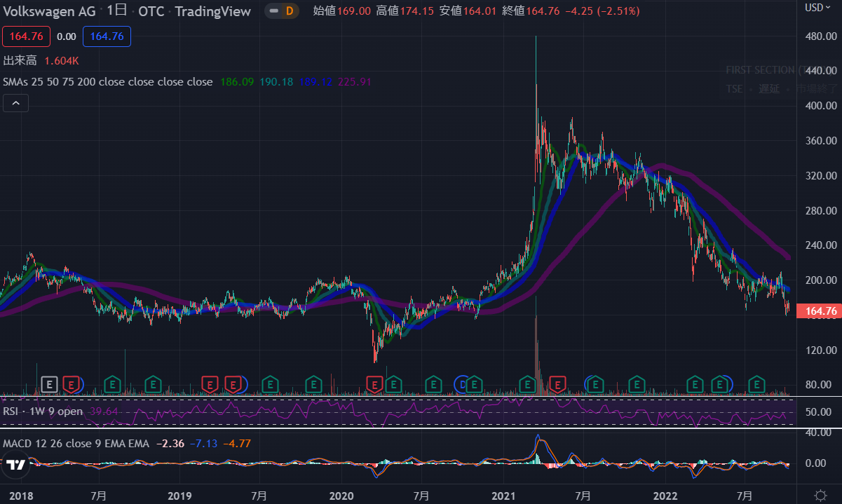Click the 400.00 price axis label

(x=822, y=106)
